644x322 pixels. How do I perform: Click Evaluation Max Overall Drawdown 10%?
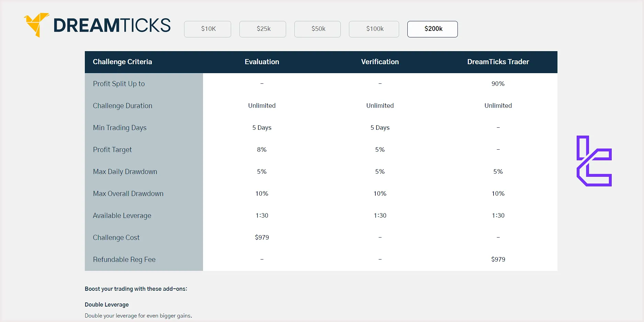click(x=262, y=194)
